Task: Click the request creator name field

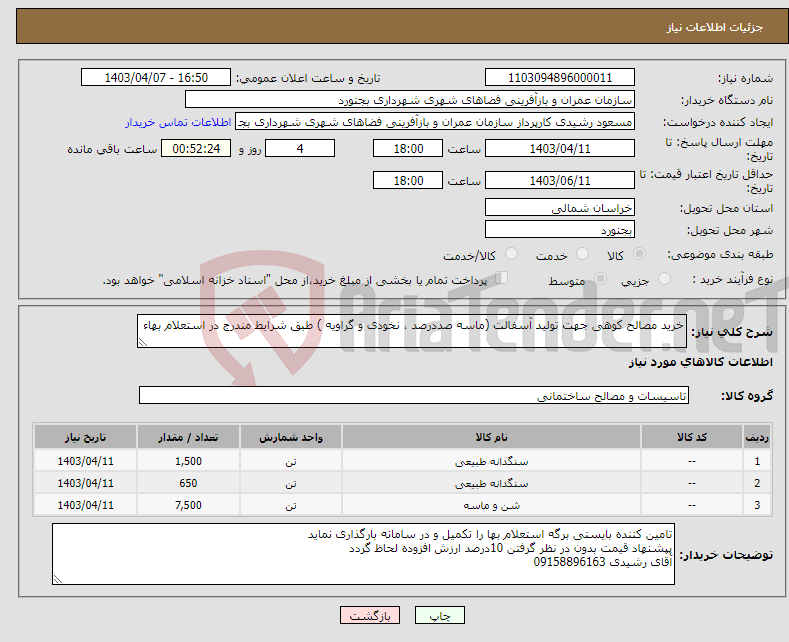Action: tap(435, 122)
